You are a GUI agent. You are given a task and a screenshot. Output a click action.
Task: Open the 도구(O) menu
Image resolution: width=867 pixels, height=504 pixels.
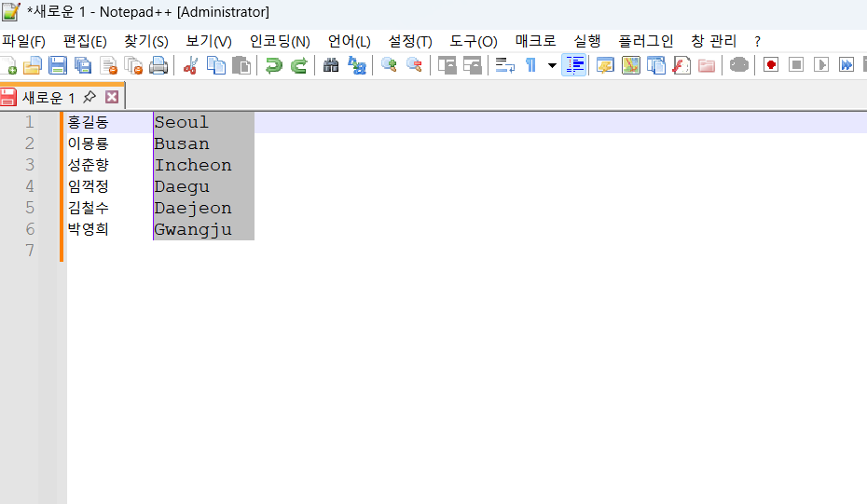click(474, 41)
